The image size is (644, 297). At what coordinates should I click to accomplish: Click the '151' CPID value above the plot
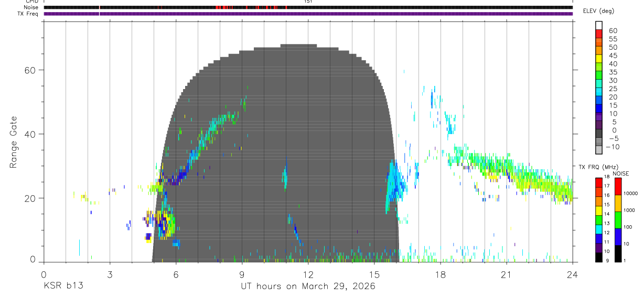[x=308, y=2]
